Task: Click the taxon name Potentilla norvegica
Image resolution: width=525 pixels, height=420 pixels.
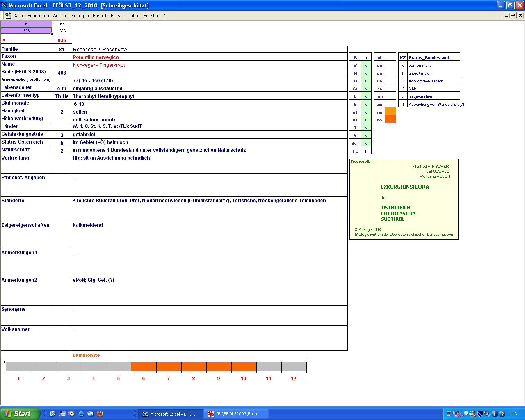Action: point(96,57)
